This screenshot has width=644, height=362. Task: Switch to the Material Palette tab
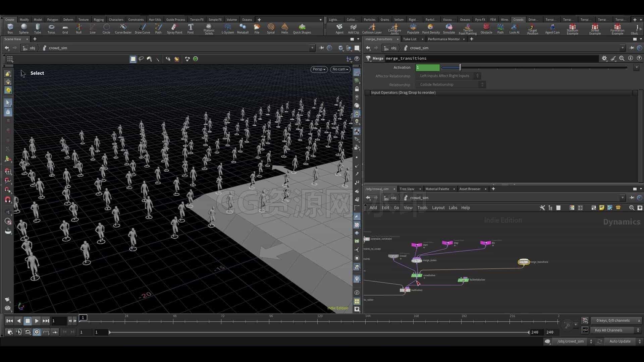[x=437, y=189]
